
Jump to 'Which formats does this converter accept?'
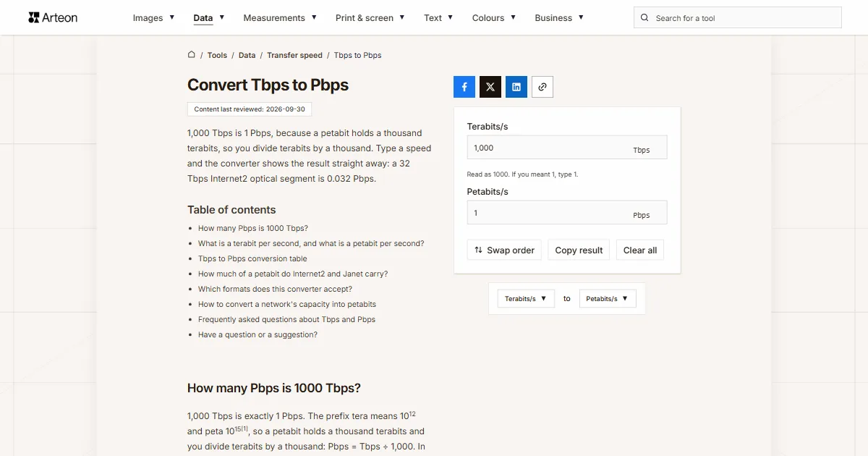point(275,289)
